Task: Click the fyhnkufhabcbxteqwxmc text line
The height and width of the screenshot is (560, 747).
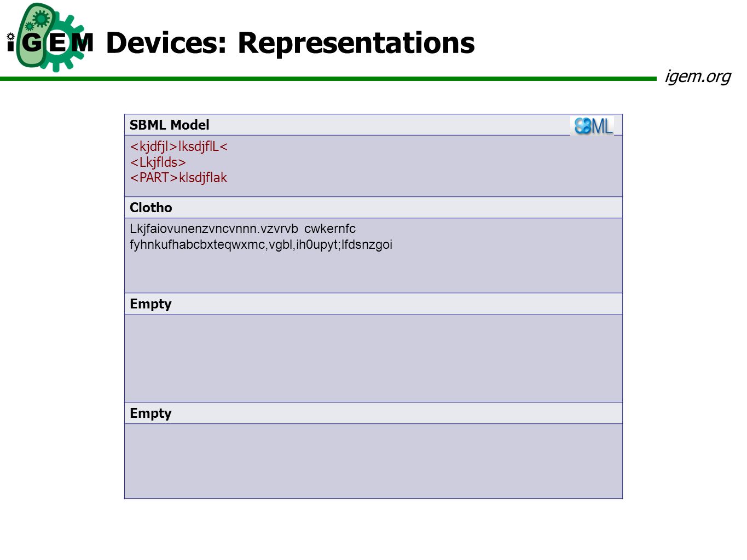Action: tap(261, 244)
